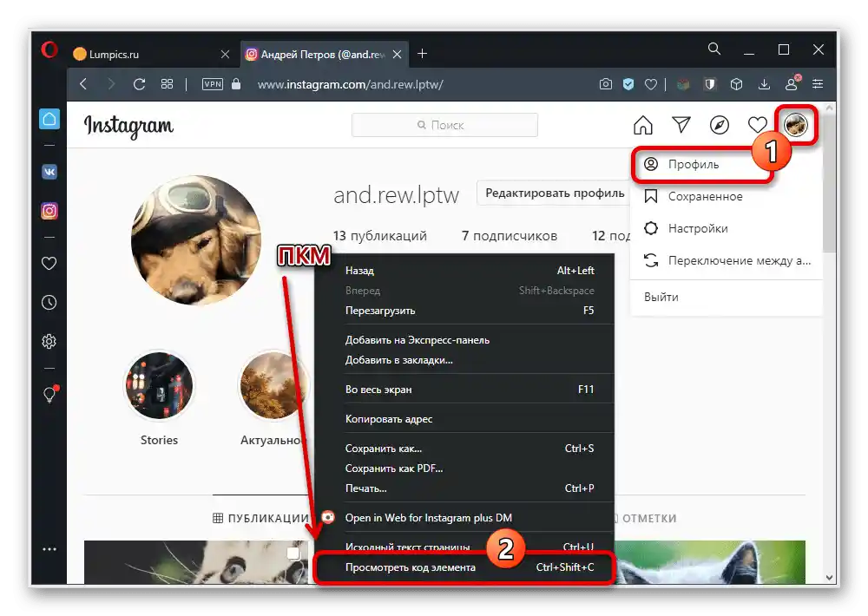Click the scrollbar down arrow
This screenshot has height=616, width=868.
(829, 577)
